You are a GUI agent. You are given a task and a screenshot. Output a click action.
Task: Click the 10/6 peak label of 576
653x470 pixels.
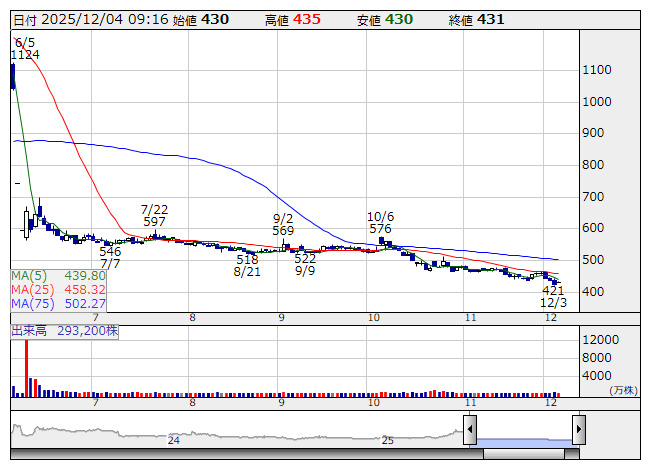[380, 222]
